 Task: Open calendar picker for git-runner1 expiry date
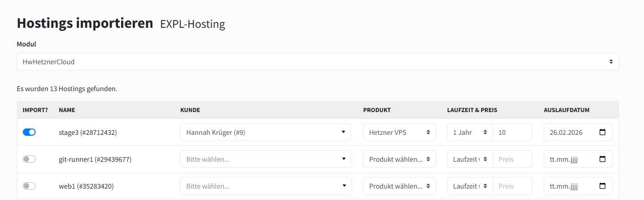[602, 159]
